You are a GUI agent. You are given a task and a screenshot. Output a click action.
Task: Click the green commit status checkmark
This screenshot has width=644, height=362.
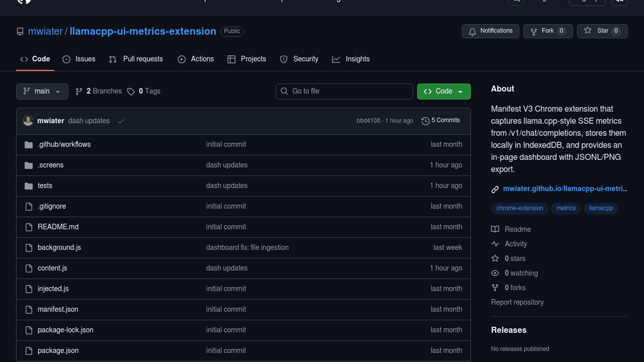tap(121, 121)
